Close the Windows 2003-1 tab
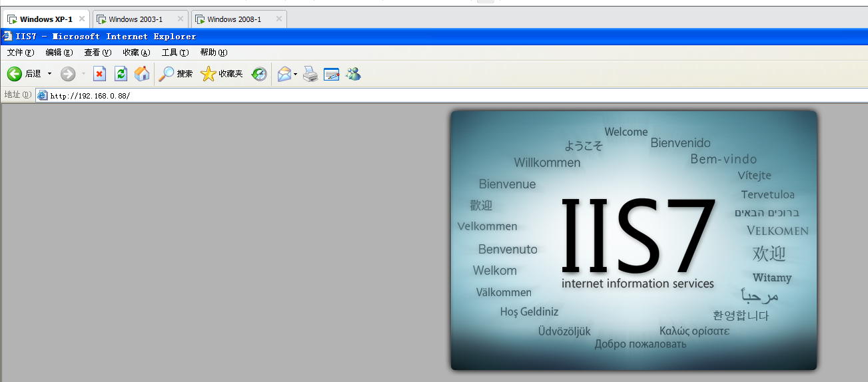Screen dimensions: 868x382 coord(180,19)
